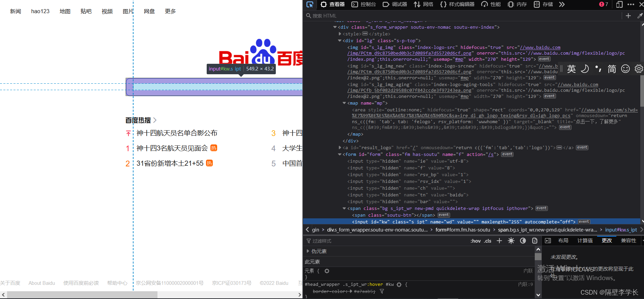Image resolution: width=644 pixels, height=299 pixels.
Task: Click the border-color filter funnel icon
Action: (382, 291)
